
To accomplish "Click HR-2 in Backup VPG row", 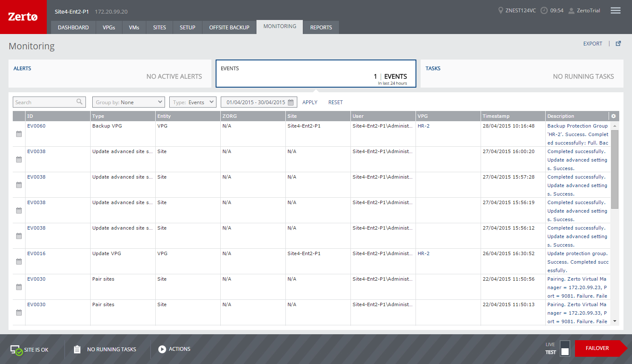I will coord(424,126).
